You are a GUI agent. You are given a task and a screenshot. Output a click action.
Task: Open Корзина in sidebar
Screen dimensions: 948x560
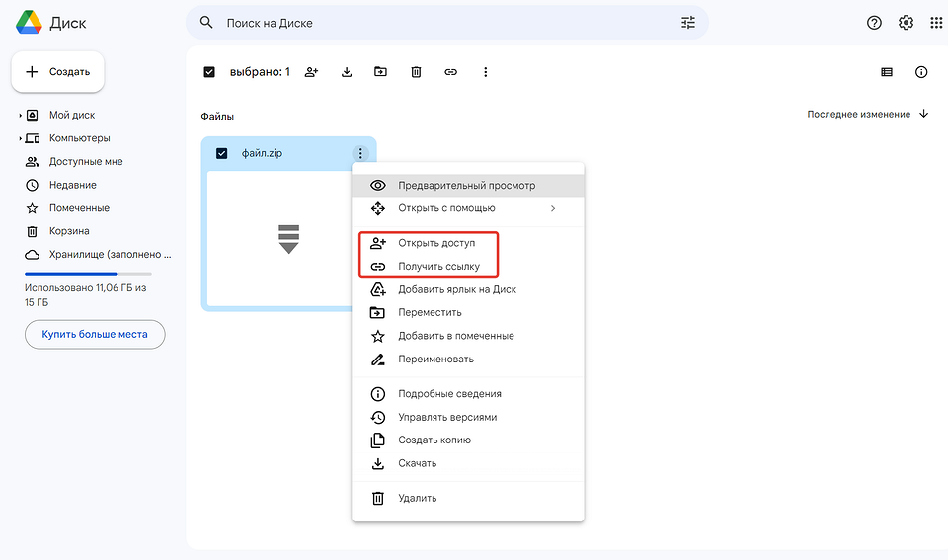[69, 231]
